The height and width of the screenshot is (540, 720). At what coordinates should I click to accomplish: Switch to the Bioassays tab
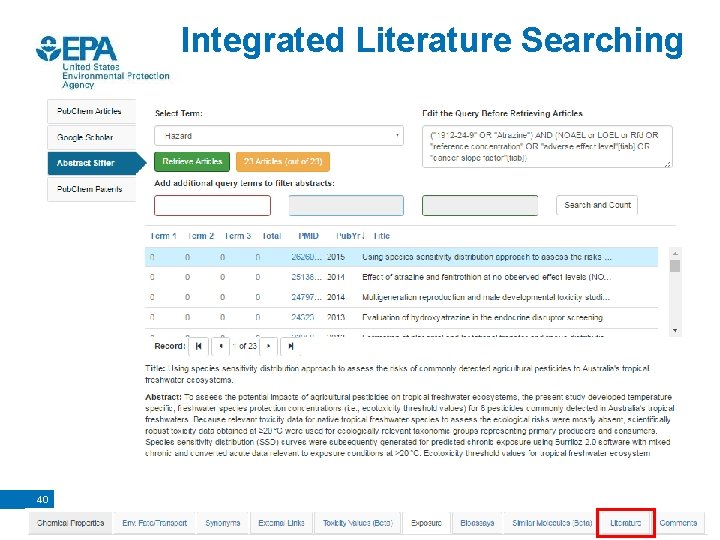[x=477, y=523]
